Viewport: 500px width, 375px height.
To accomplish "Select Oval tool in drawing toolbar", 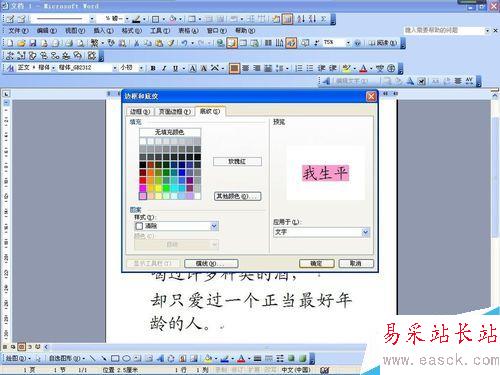I will 126,359.
